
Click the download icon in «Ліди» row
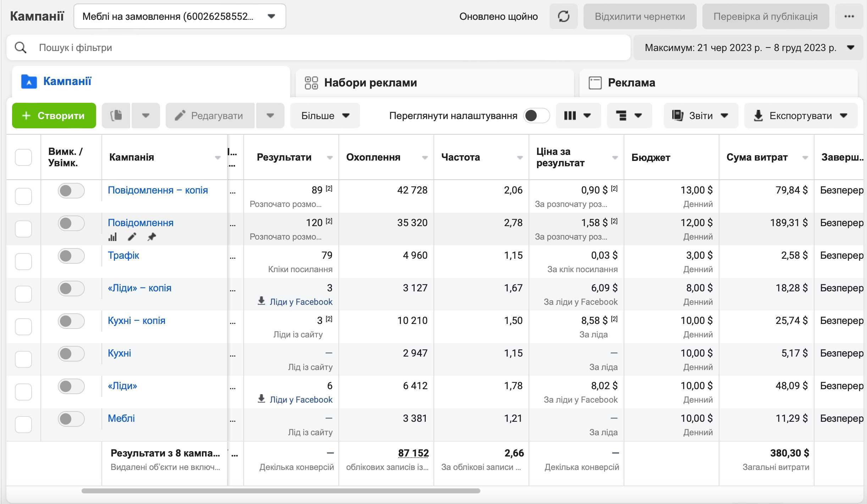point(261,399)
